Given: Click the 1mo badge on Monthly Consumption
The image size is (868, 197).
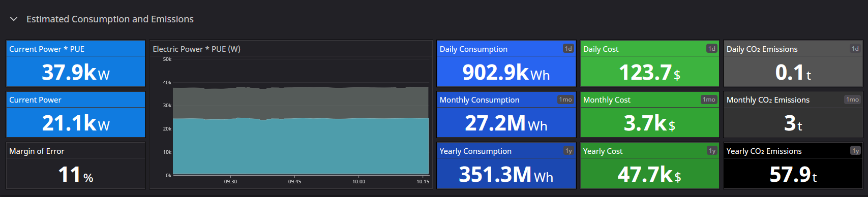Looking at the screenshot, I should (x=565, y=100).
